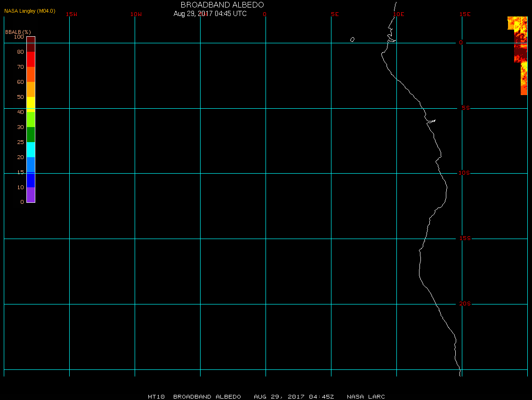Image resolution: width=532 pixels, height=400 pixels.
Task: Click the 5E longitude label
Action: click(335, 14)
